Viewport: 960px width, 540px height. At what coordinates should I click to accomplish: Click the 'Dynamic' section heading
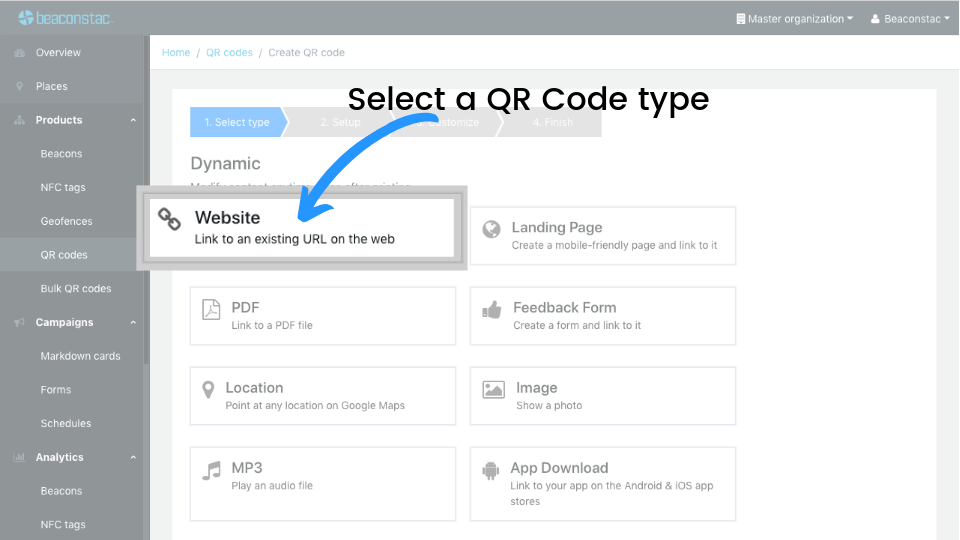tap(225, 163)
